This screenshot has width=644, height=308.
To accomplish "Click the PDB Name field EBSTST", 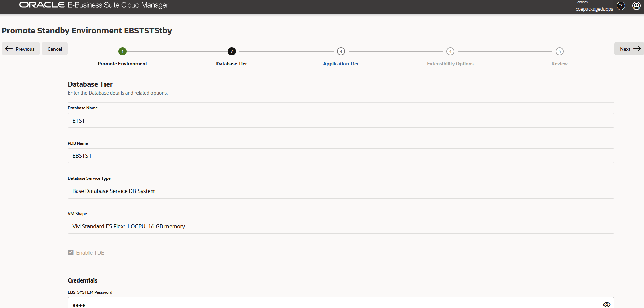I will [x=341, y=156].
